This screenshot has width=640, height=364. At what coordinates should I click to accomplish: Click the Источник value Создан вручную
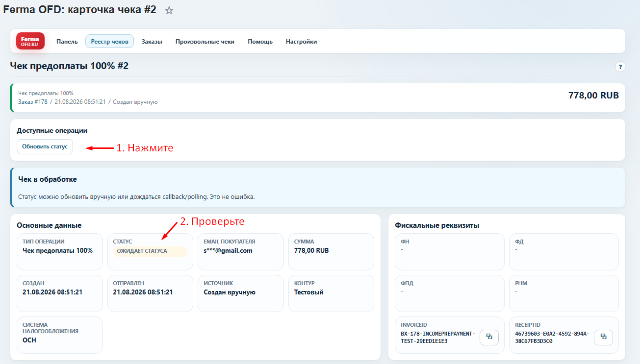(x=230, y=292)
